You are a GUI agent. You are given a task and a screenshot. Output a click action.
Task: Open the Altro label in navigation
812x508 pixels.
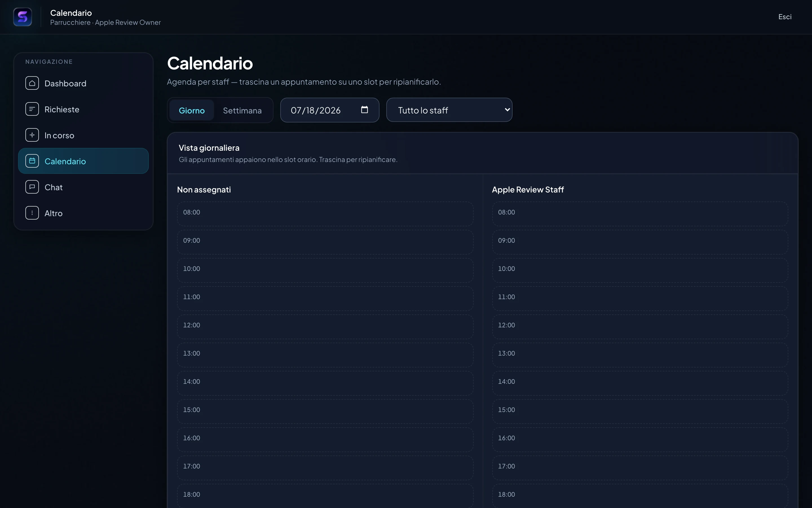pyautogui.click(x=54, y=213)
